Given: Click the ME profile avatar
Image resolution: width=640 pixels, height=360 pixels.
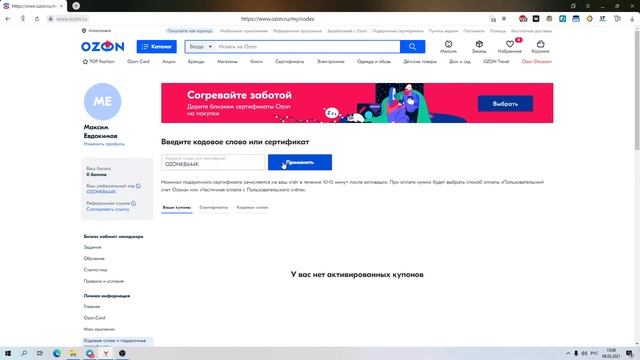Looking at the screenshot, I should coord(102,102).
